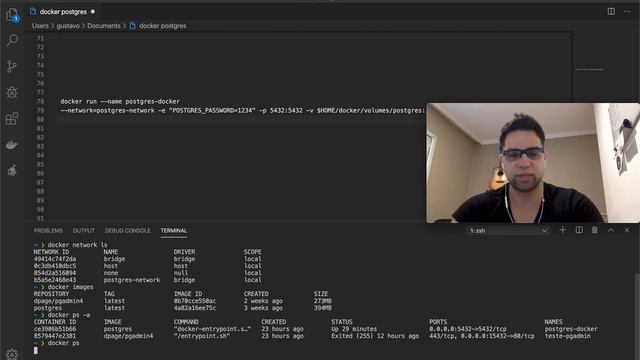
Task: Click the dpage/pgadmin4 repository in images list
Action: tap(58, 301)
